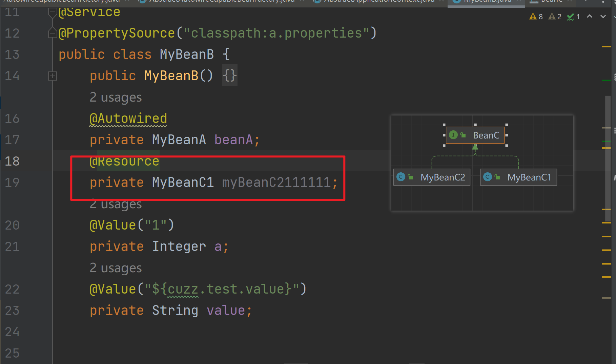Click the 1 typo checkmark indicator
This screenshot has height=364, width=616.
click(x=574, y=16)
